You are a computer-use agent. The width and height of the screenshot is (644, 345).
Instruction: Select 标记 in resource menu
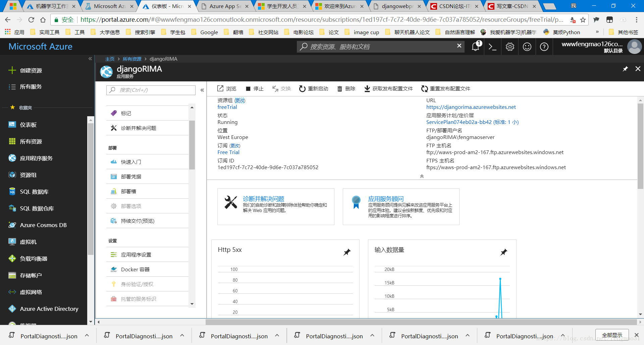pos(147,113)
